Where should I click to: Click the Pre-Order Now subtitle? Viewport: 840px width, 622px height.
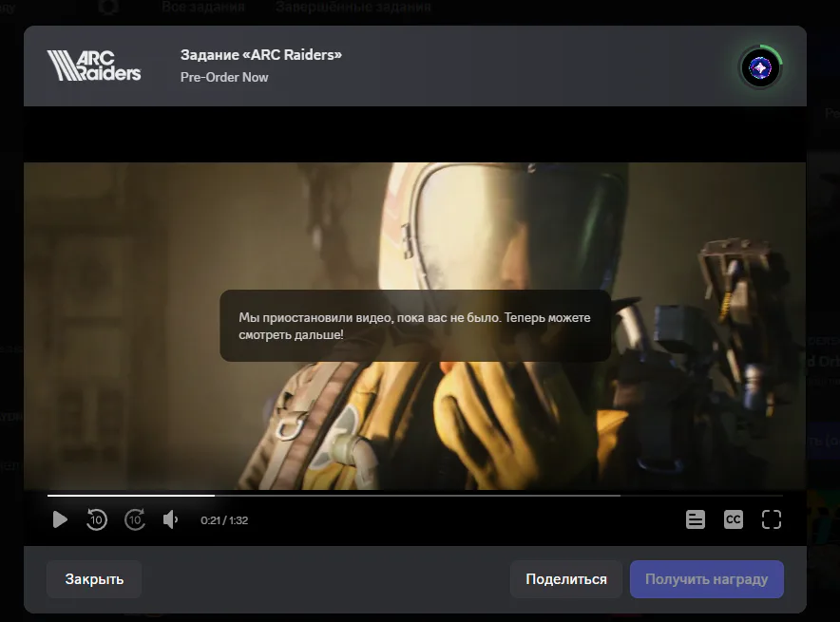tap(224, 77)
